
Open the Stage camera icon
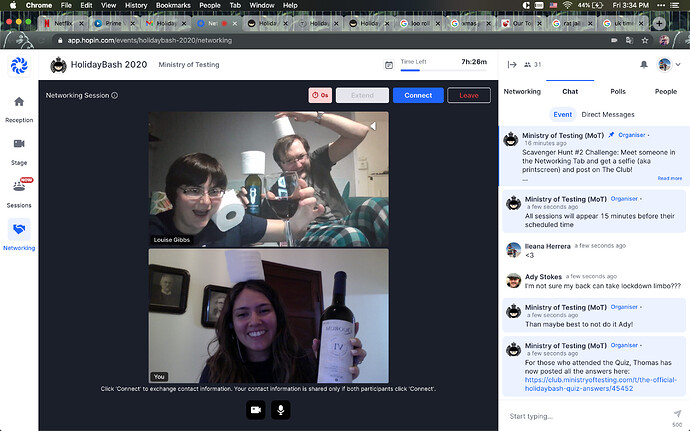[19, 144]
